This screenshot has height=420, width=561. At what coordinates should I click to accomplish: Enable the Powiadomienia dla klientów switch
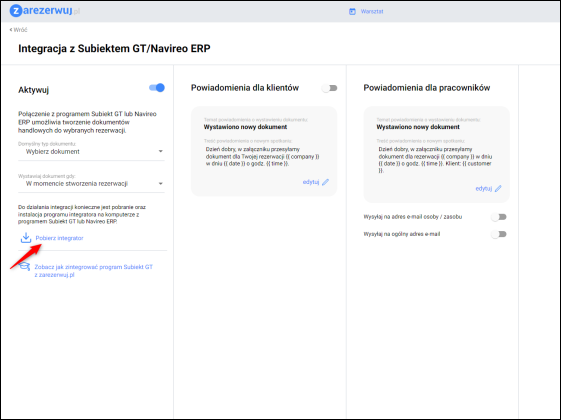pos(329,88)
